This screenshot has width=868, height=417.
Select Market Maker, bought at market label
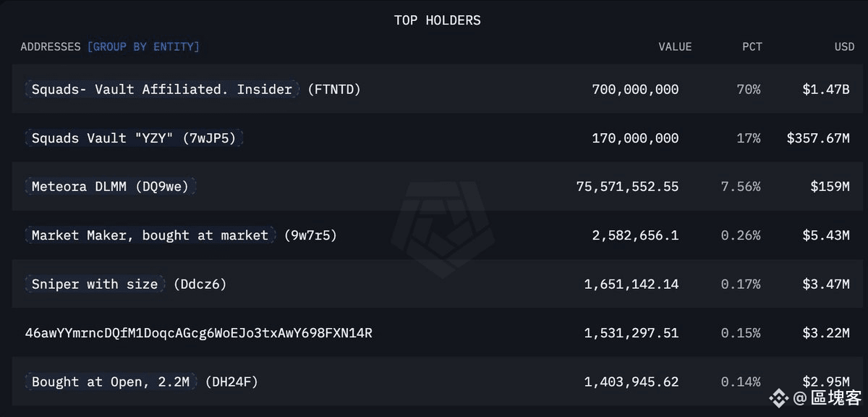(x=150, y=235)
